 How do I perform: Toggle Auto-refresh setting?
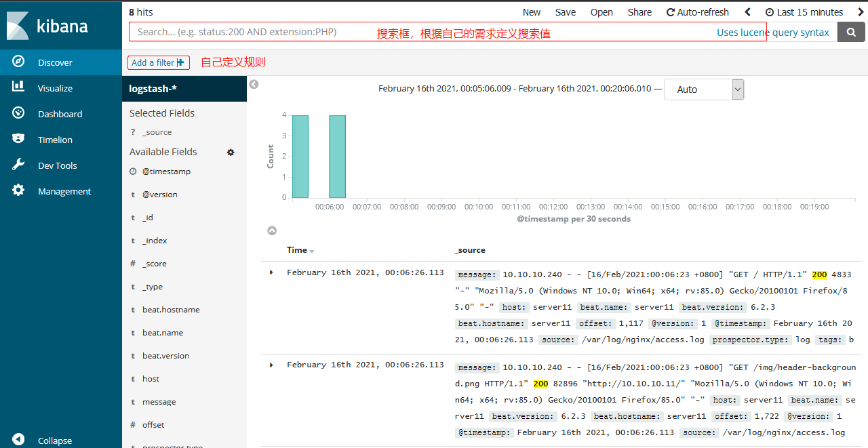[698, 12]
